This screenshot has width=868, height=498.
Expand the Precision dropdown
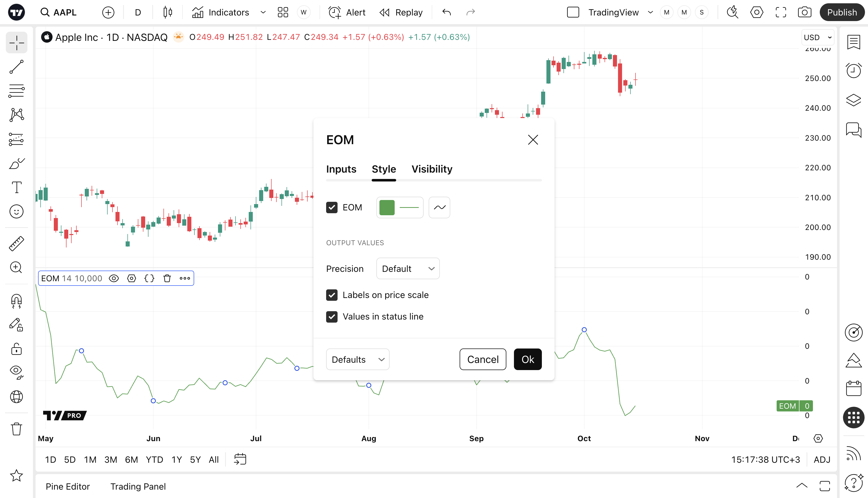pyautogui.click(x=408, y=269)
